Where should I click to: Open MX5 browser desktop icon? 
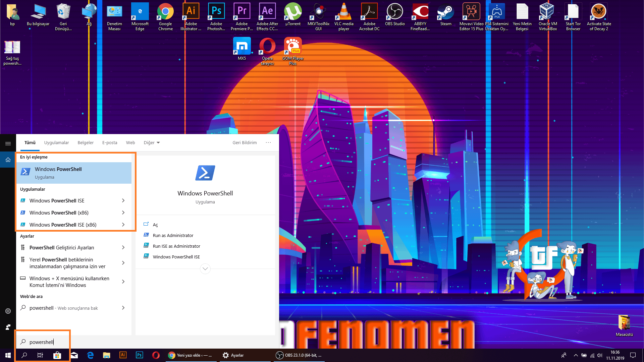coord(242,49)
